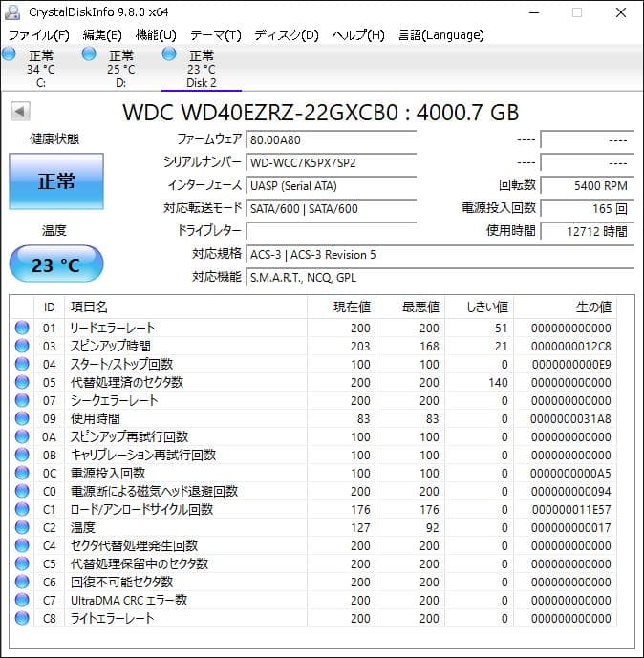Click the Disk 2 status orb icon
Screen dimensions: 644x658
(169, 53)
